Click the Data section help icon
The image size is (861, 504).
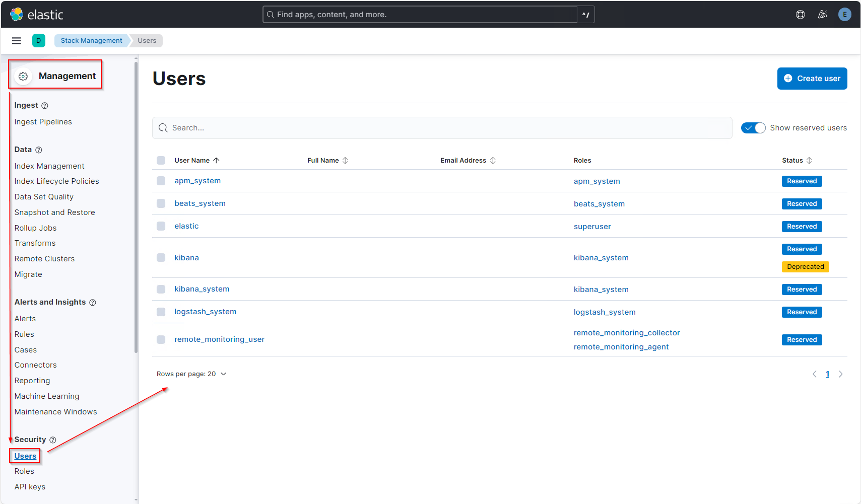click(x=39, y=150)
